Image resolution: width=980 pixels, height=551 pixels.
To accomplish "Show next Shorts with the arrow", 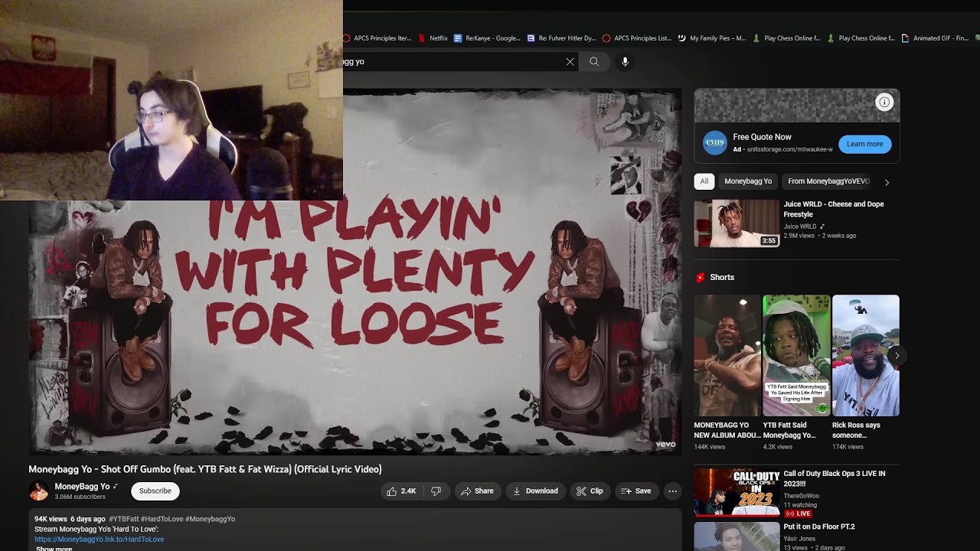I will coord(897,356).
